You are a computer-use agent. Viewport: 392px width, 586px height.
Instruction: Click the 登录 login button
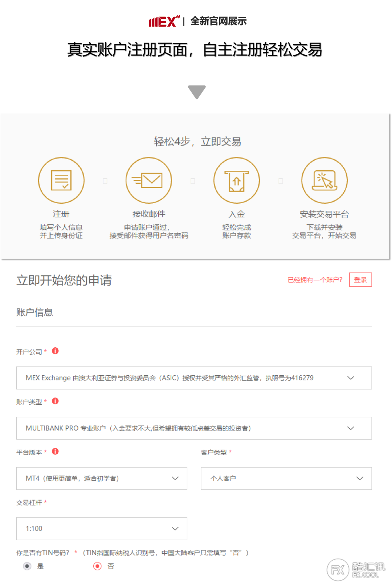360,280
